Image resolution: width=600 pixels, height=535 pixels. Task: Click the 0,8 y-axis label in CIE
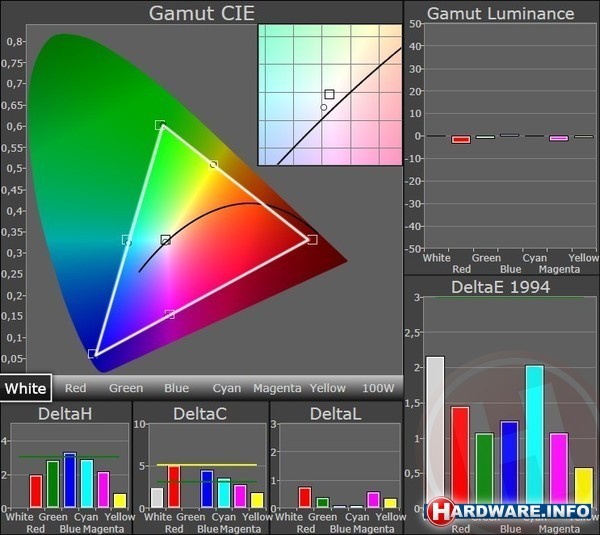click(x=16, y=41)
